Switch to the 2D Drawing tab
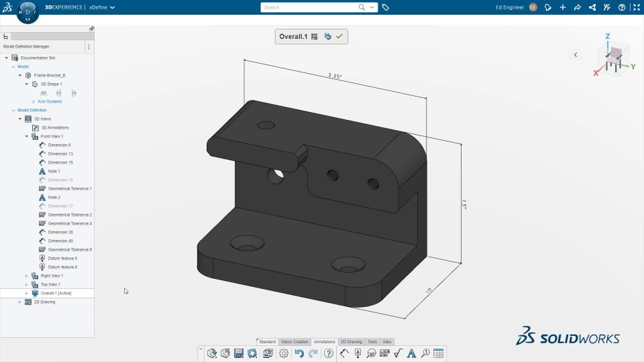The width and height of the screenshot is (644, 362). coord(351,341)
